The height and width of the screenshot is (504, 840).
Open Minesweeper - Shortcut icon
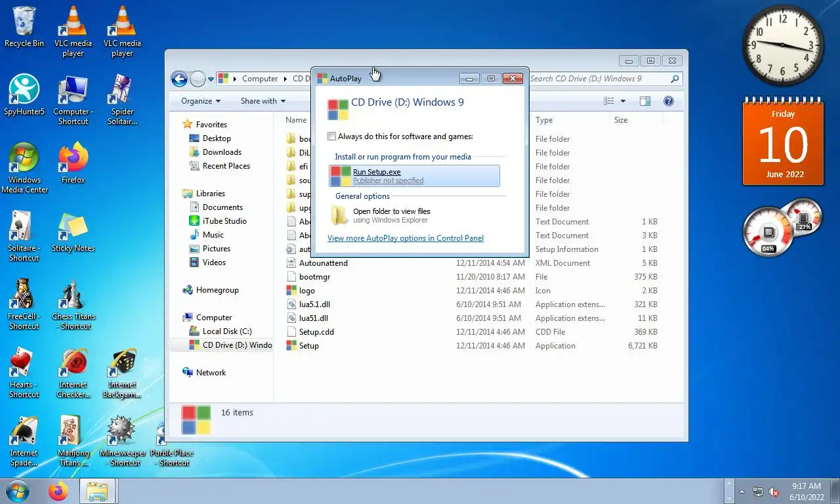(x=122, y=441)
